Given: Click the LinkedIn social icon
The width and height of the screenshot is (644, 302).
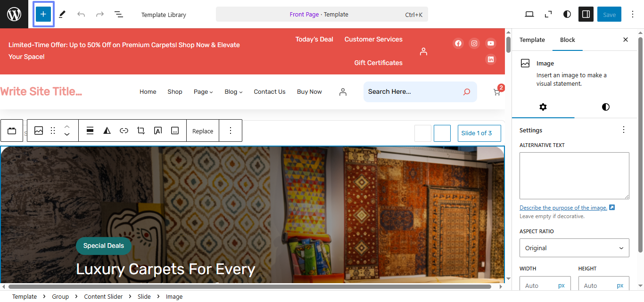Looking at the screenshot, I should 491,59.
